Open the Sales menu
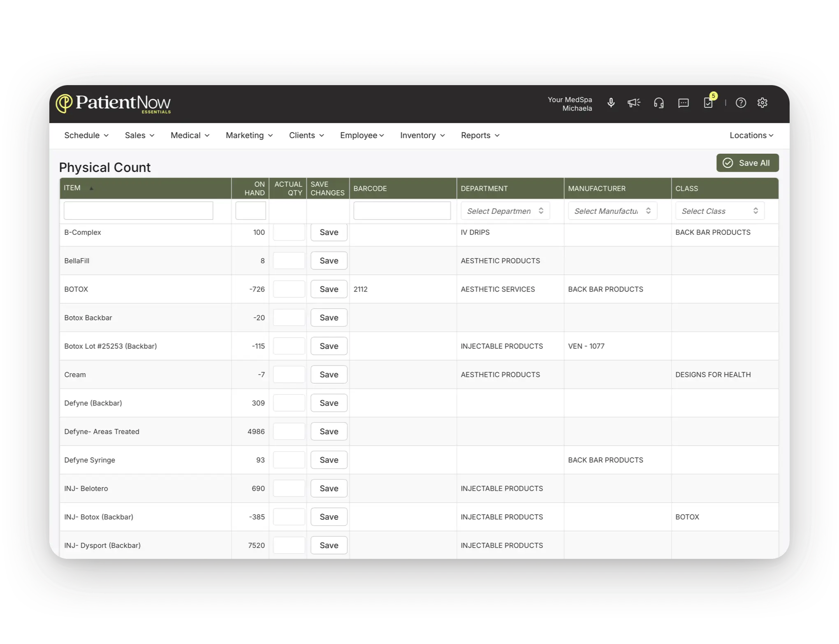The height and width of the screenshot is (644, 839). (139, 135)
